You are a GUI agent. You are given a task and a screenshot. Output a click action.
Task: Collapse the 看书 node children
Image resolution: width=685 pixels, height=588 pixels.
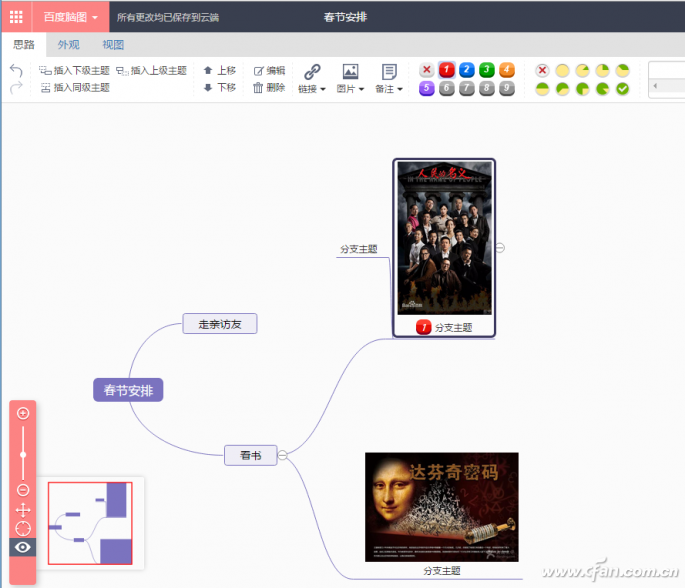tap(283, 455)
